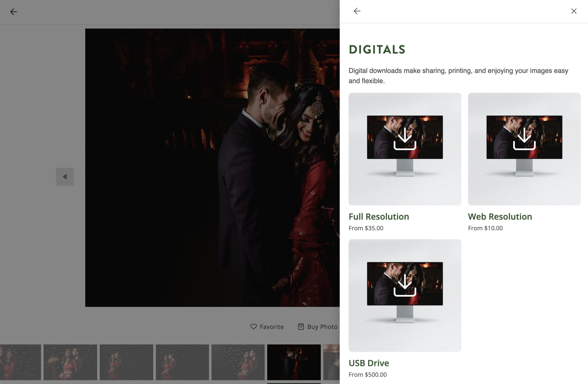Screen dimensions: 588x384
Task: Click the Favorite heart icon
Action: point(254,327)
